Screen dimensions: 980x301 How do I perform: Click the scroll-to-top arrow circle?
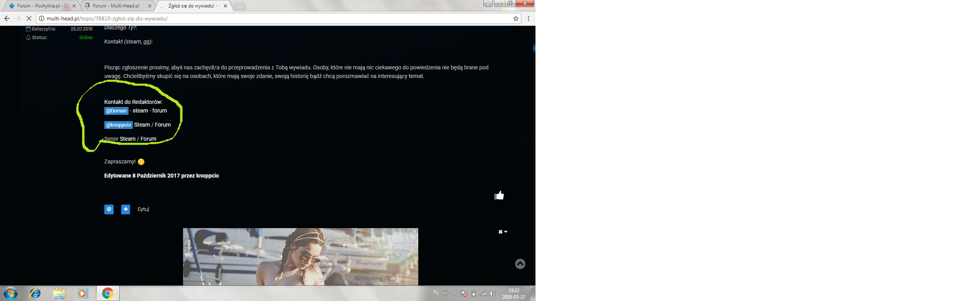click(x=520, y=264)
